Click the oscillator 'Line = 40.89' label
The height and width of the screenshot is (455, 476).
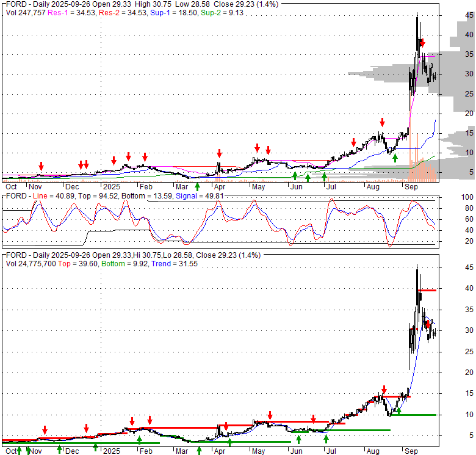tap(54, 196)
